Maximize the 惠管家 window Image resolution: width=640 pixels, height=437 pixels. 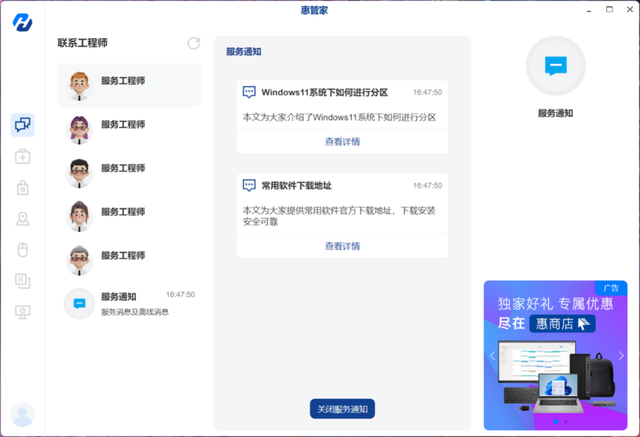point(609,9)
